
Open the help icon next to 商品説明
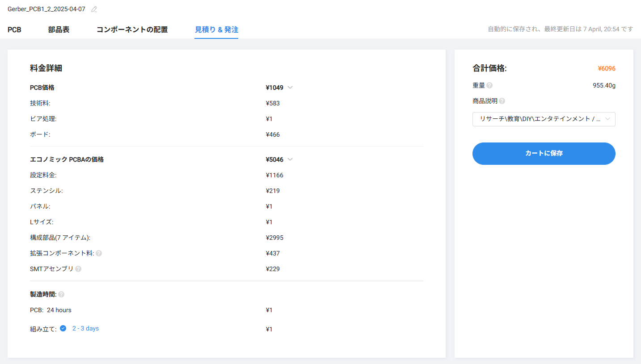(x=502, y=101)
